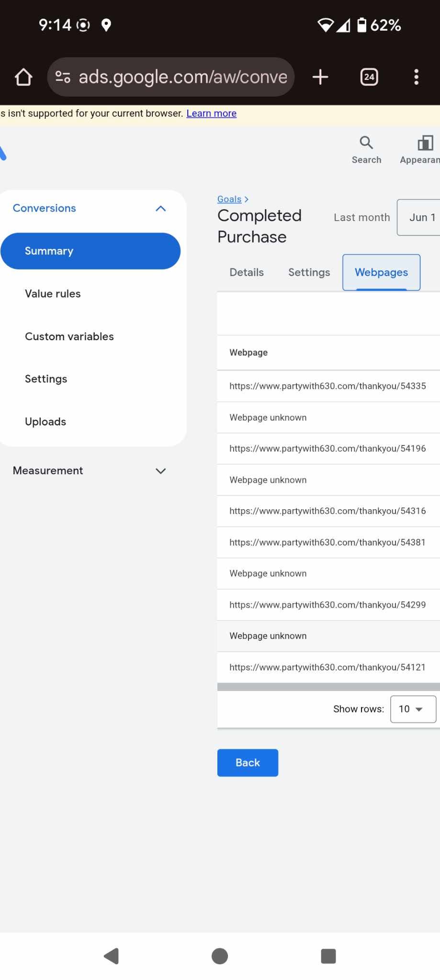Open the date range picker
Viewport: 440px width, 980px height.
(419, 218)
